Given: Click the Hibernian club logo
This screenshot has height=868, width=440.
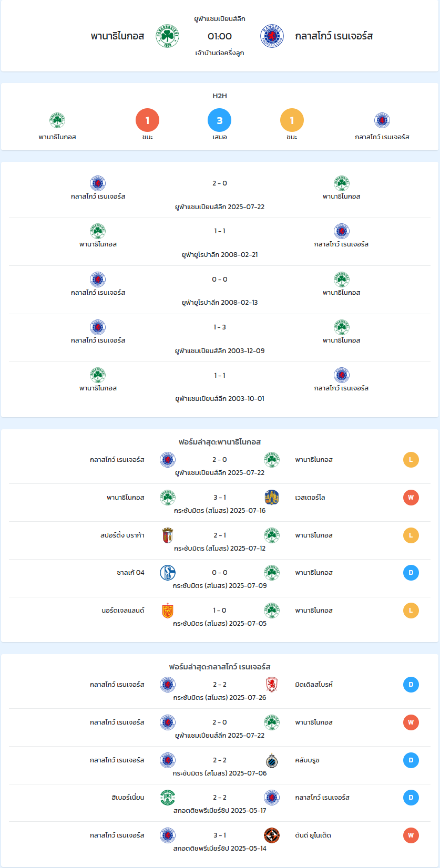Looking at the screenshot, I should pos(168,798).
